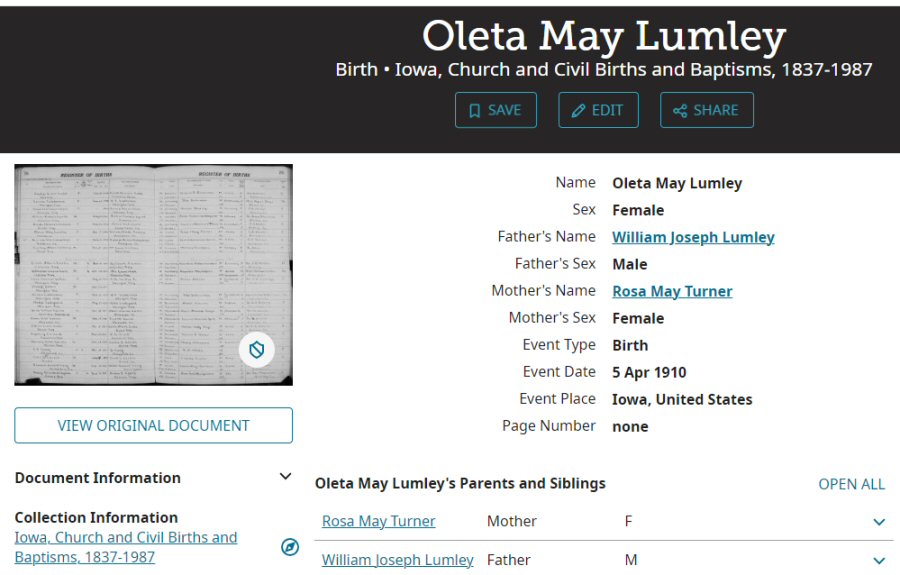This screenshot has width=900, height=575.
Task: Open Mother's Name link Rosa May Turner
Action: coord(672,291)
